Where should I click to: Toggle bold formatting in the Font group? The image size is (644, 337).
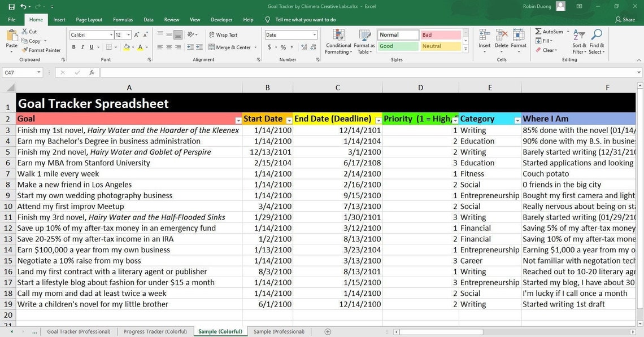[x=73, y=47]
